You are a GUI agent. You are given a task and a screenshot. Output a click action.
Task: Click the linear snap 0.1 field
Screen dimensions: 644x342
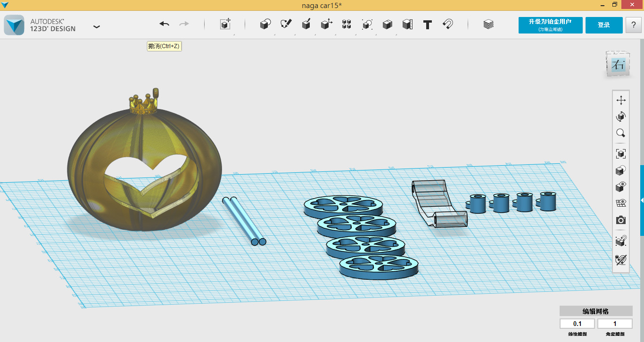[x=577, y=324]
